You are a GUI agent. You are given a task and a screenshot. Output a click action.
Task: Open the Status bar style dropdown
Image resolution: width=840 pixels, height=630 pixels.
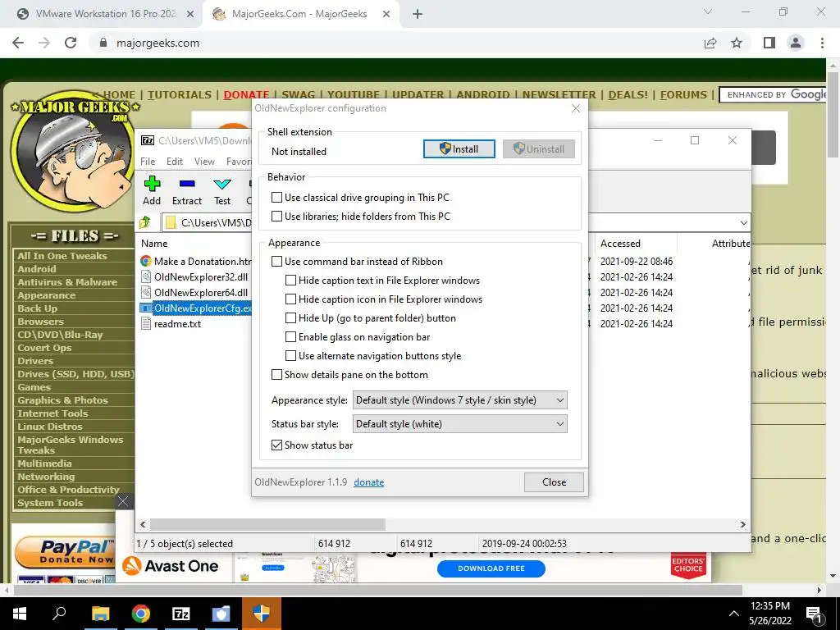coord(459,424)
